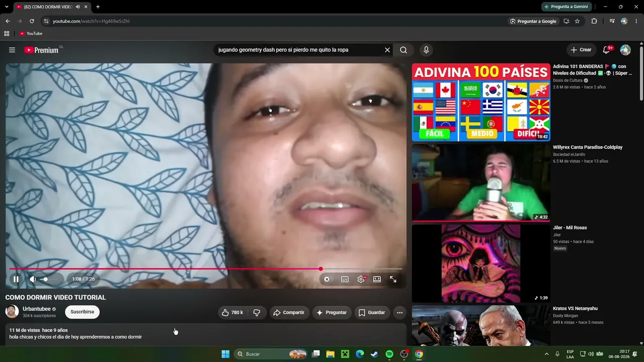Click Preguntar a Google lens button
Image resolution: width=644 pixels, height=362 pixels.
click(533, 21)
